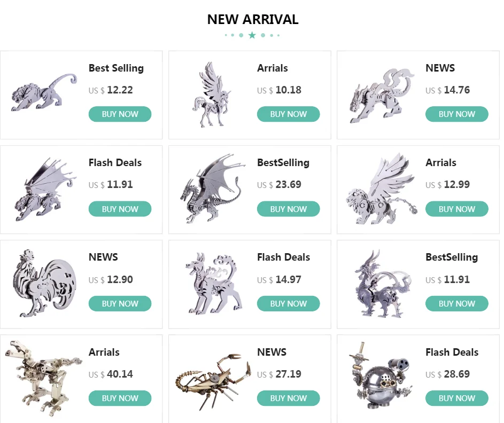This screenshot has height=423, width=504.
Task: Buy the scorpion priced 27.19
Action: coord(288,398)
